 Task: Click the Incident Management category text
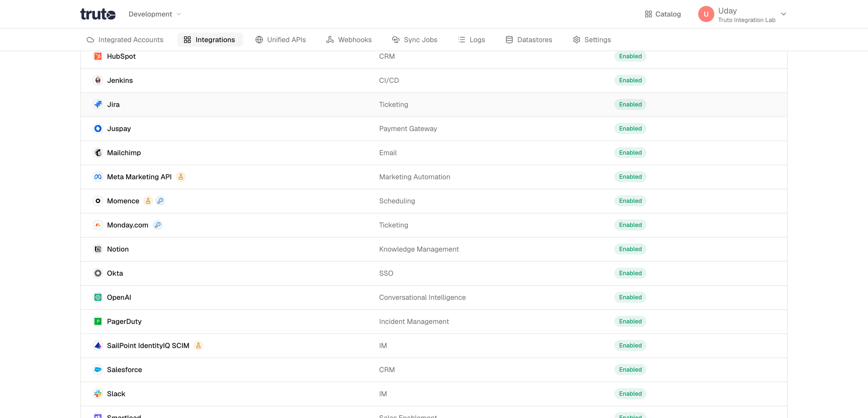coord(414,321)
